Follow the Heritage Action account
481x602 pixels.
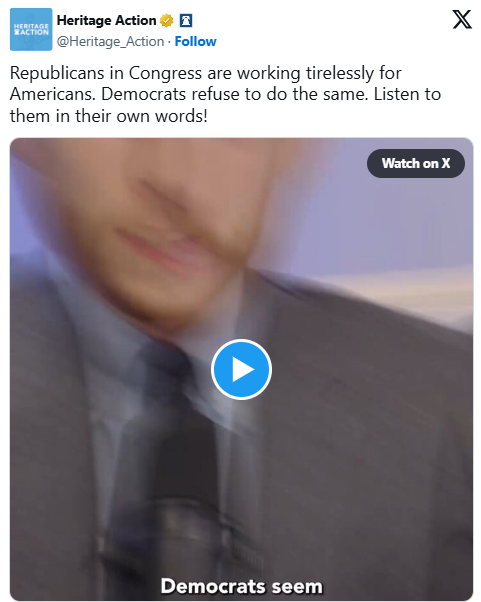195,41
